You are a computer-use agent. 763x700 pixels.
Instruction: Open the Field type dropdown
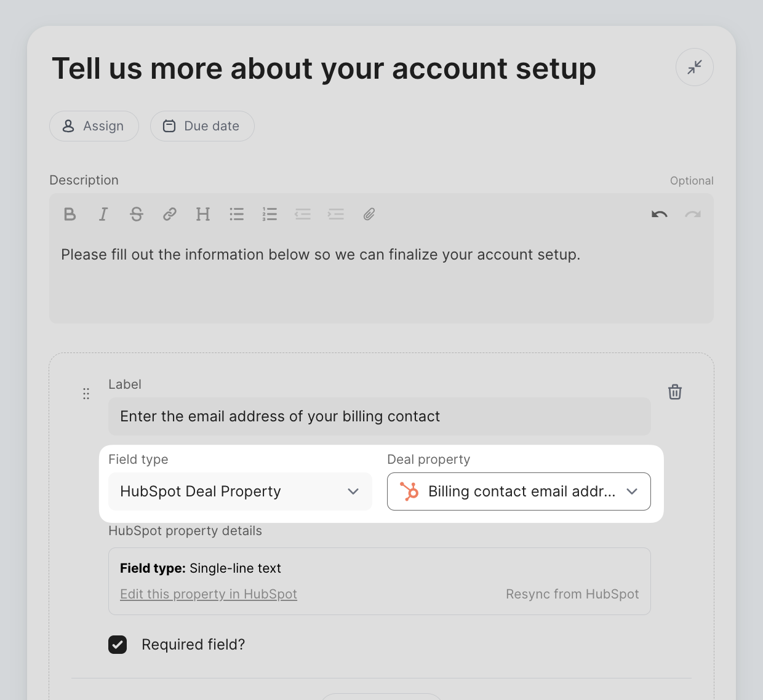pyautogui.click(x=240, y=491)
